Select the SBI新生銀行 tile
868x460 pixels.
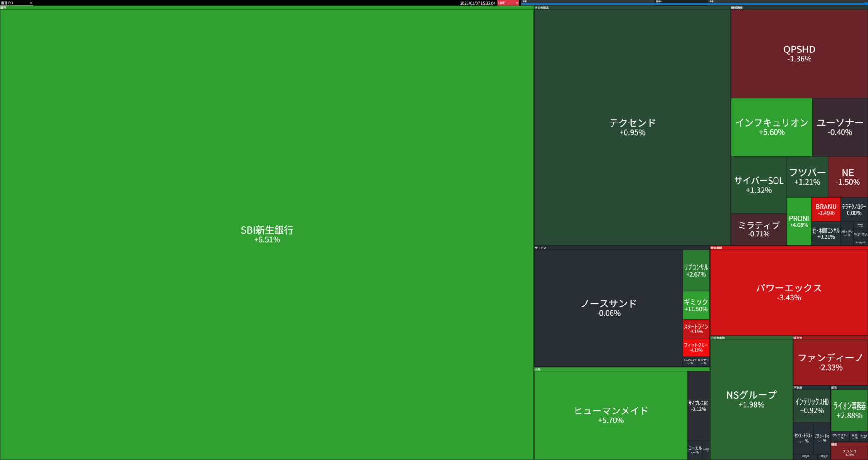(x=267, y=234)
